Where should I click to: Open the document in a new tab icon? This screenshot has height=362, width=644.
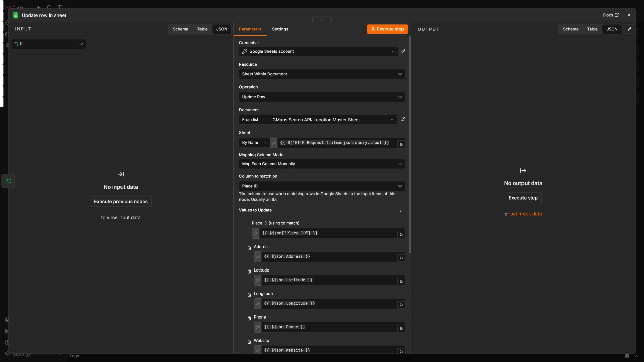403,119
